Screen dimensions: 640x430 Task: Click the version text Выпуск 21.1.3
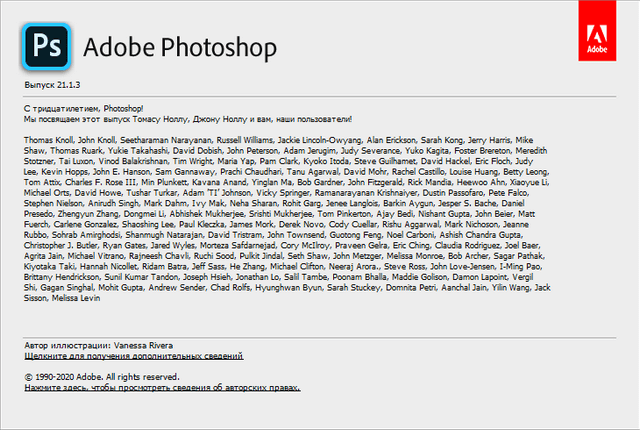click(52, 87)
